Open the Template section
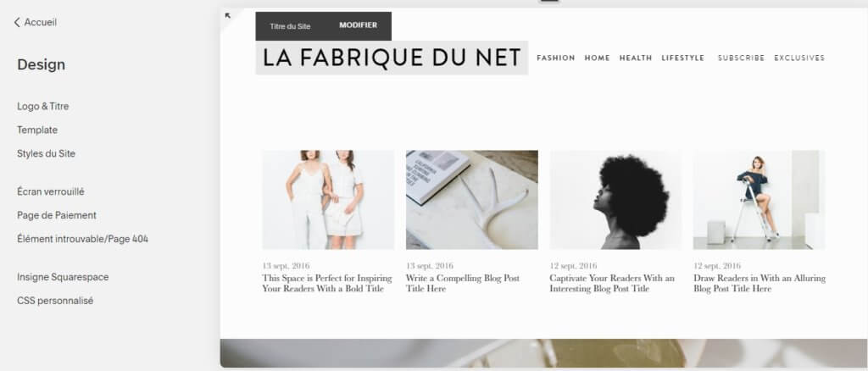This screenshot has width=868, height=371. coord(37,130)
